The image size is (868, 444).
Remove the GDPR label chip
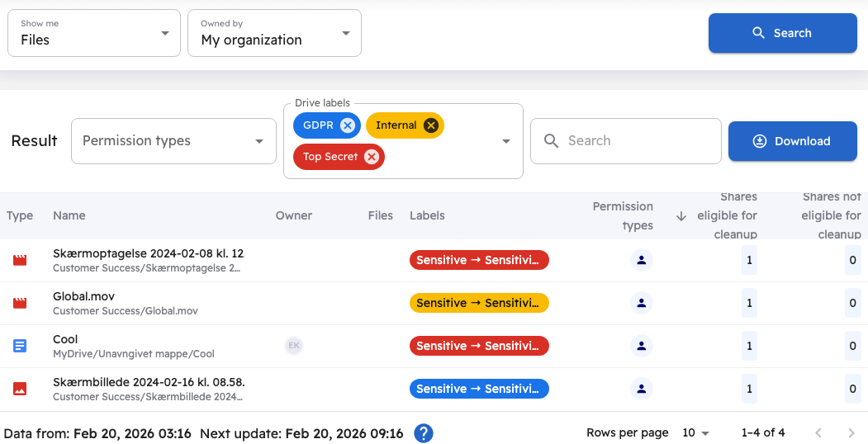(347, 125)
